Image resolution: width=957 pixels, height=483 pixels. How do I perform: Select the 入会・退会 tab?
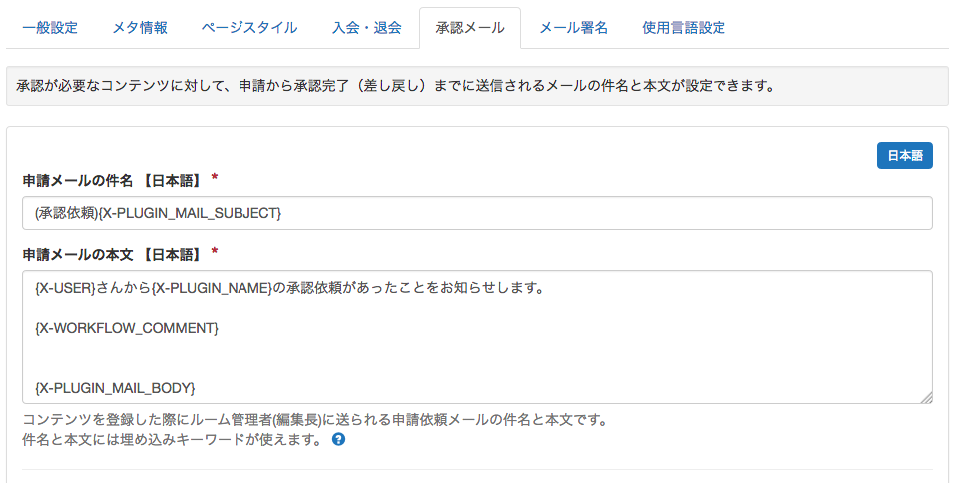point(366,27)
